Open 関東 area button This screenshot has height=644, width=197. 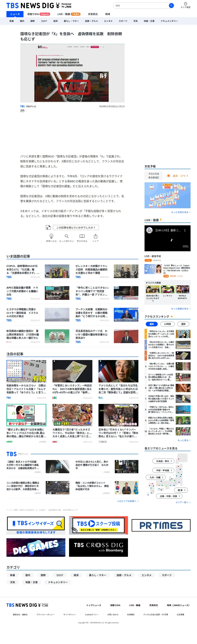[181, 490]
